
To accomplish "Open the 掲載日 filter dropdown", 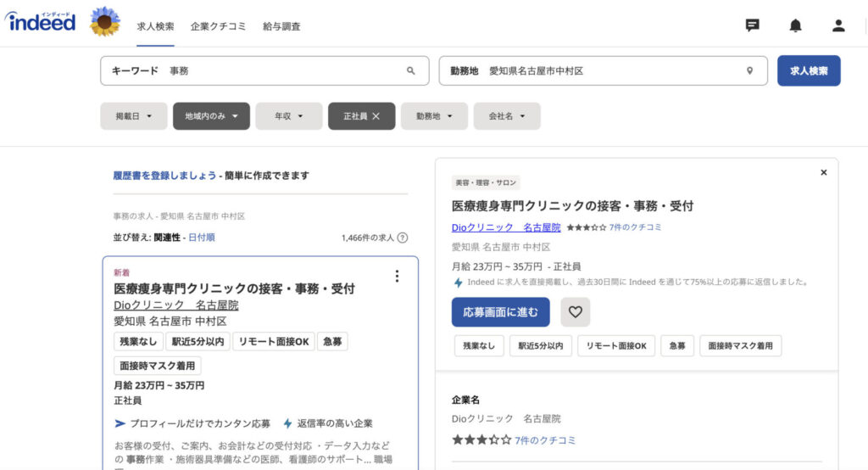I will pyautogui.click(x=133, y=116).
